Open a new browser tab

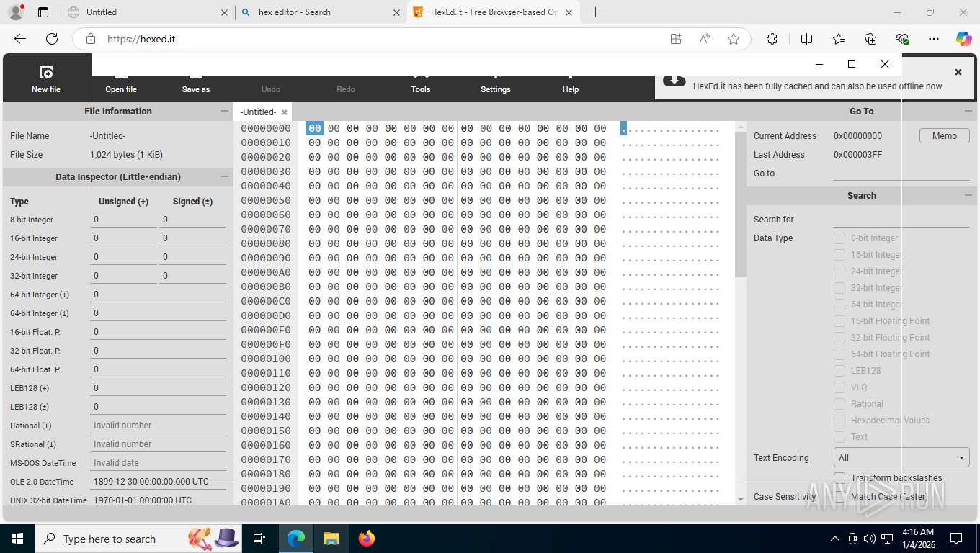595,12
